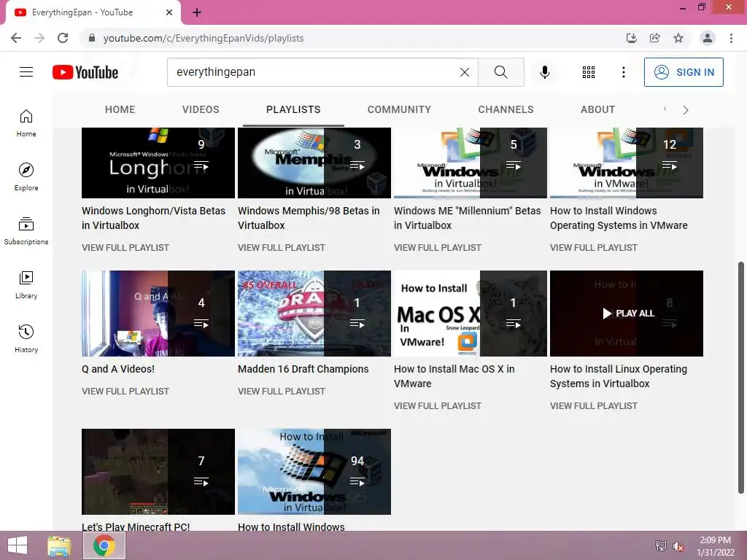The height and width of the screenshot is (560, 747).
Task: Click the SIGN IN button
Action: 684,72
